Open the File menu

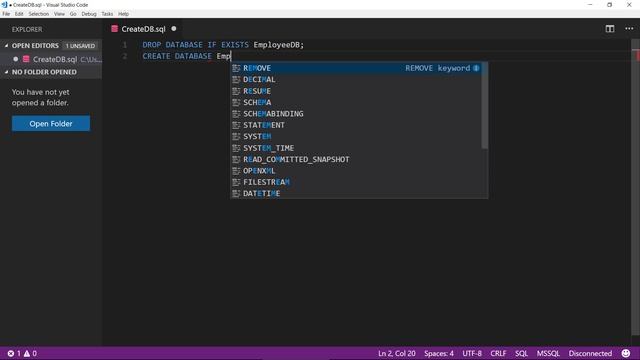tap(6, 14)
